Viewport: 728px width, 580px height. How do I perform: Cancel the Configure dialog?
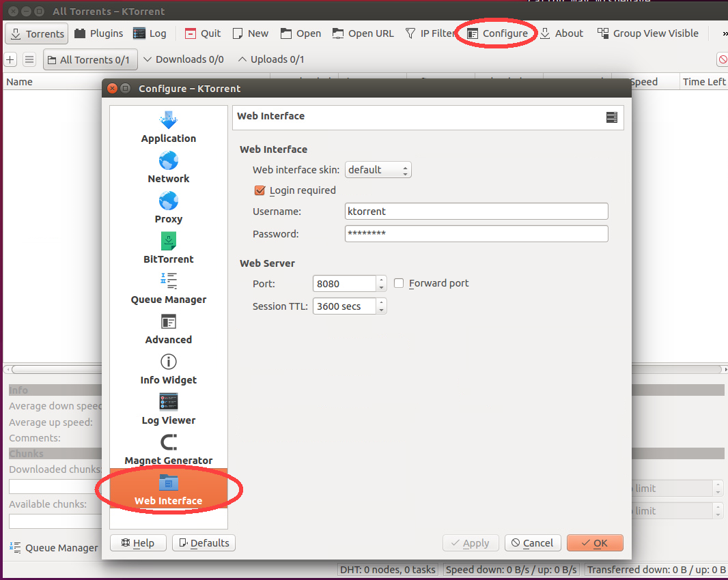pyautogui.click(x=533, y=543)
